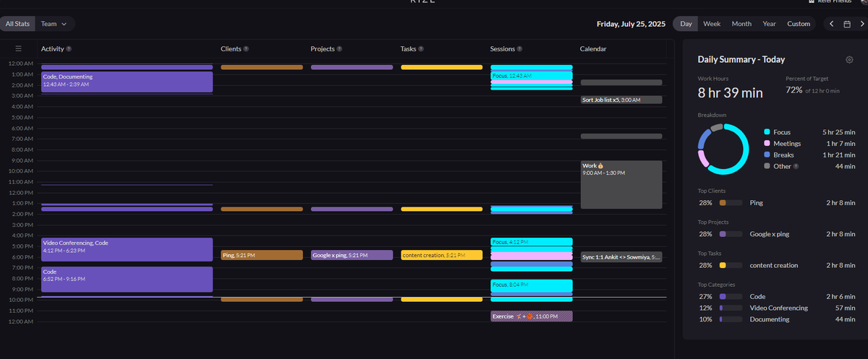
Task: Open the hamburger menu beside Activity header
Action: coord(18,48)
